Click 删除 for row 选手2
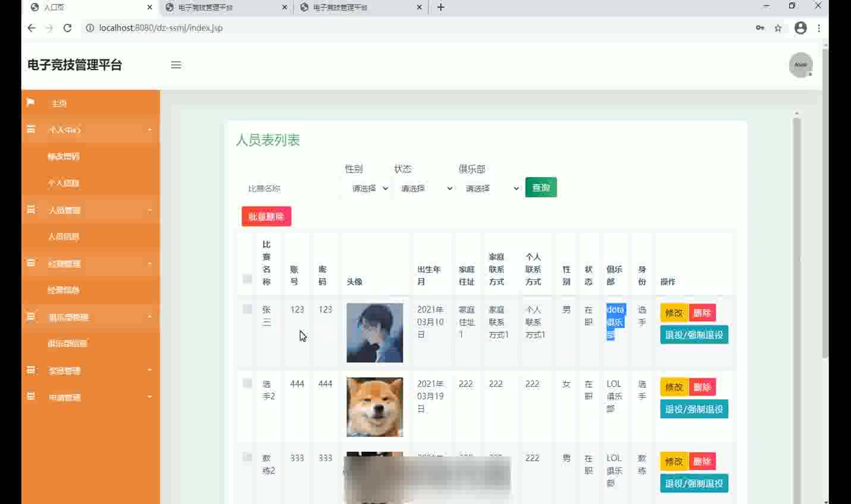Screen dimensions: 851x504 coord(702,387)
